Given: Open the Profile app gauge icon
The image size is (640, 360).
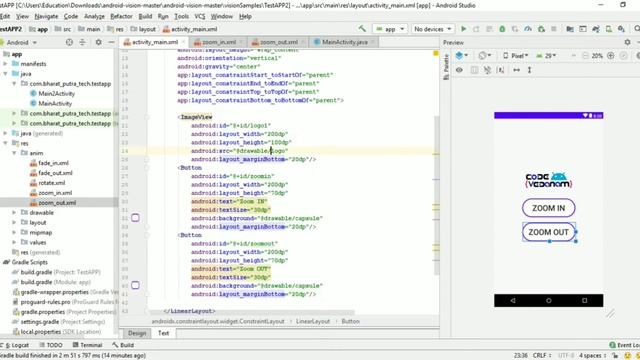Looking at the screenshot, I should click(528, 29).
